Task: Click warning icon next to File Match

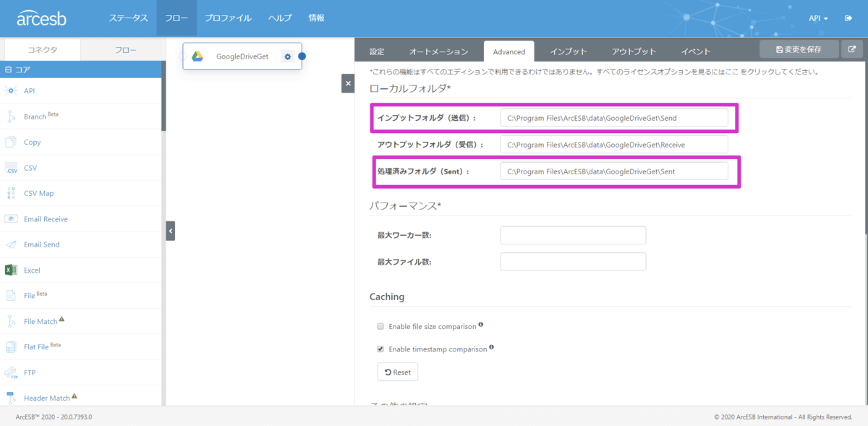Action: pos(61,319)
